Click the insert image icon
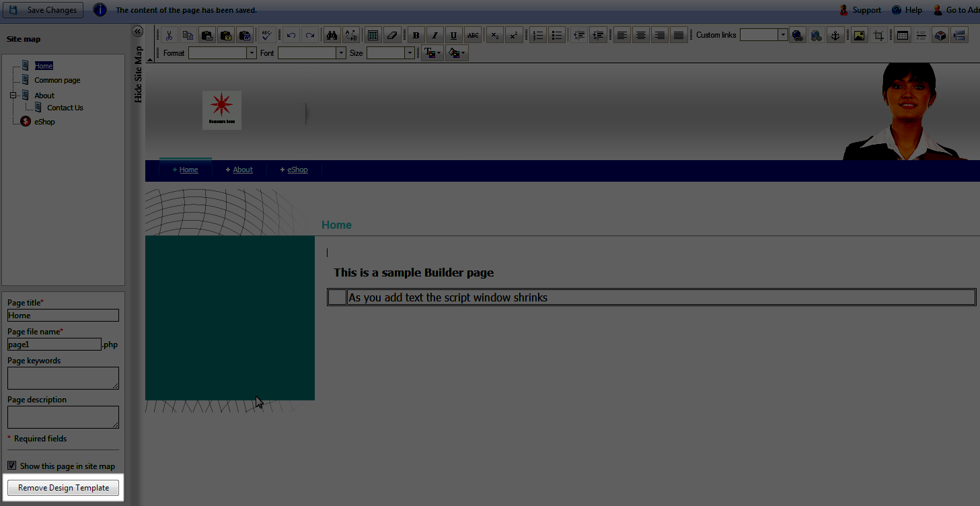The width and height of the screenshot is (980, 506). (x=859, y=35)
